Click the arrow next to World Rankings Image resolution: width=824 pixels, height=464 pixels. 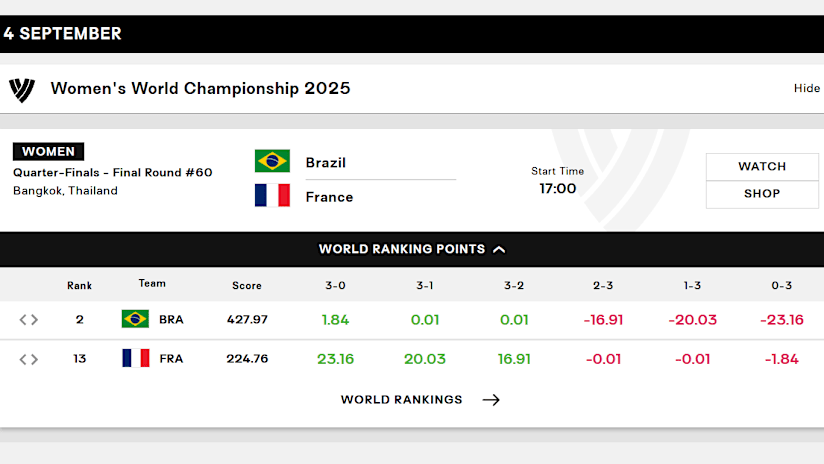click(491, 400)
